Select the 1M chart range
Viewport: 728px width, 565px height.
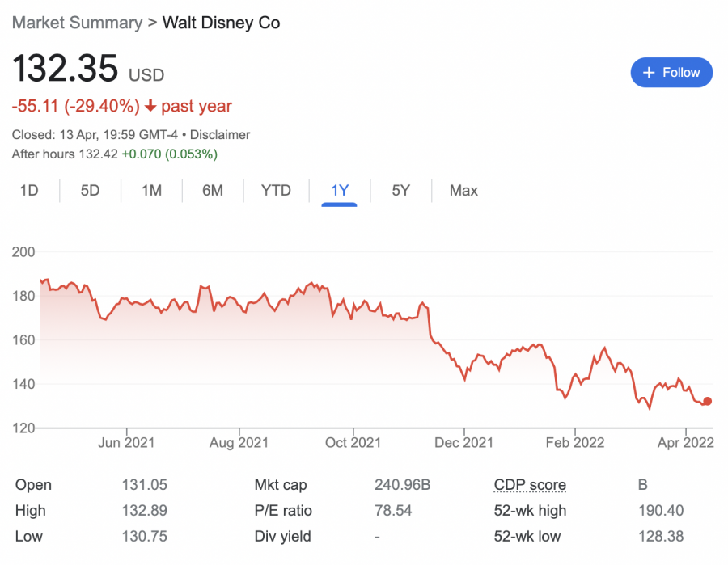[x=151, y=191]
